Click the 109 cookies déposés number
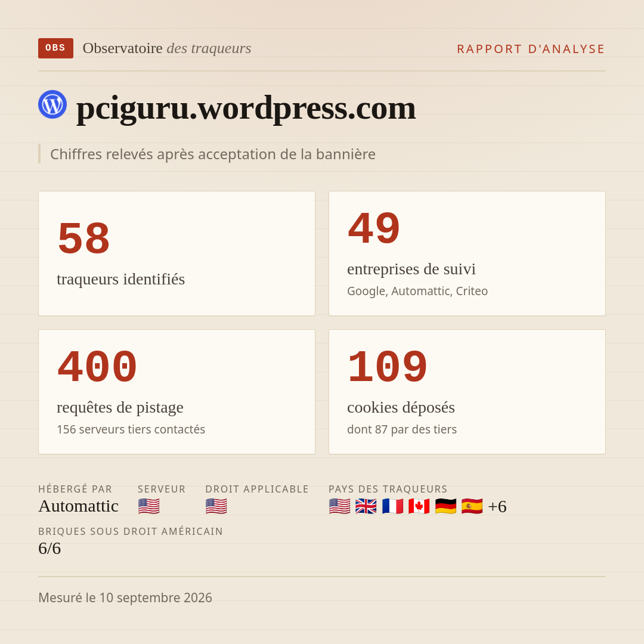The image size is (644, 644). click(x=388, y=367)
